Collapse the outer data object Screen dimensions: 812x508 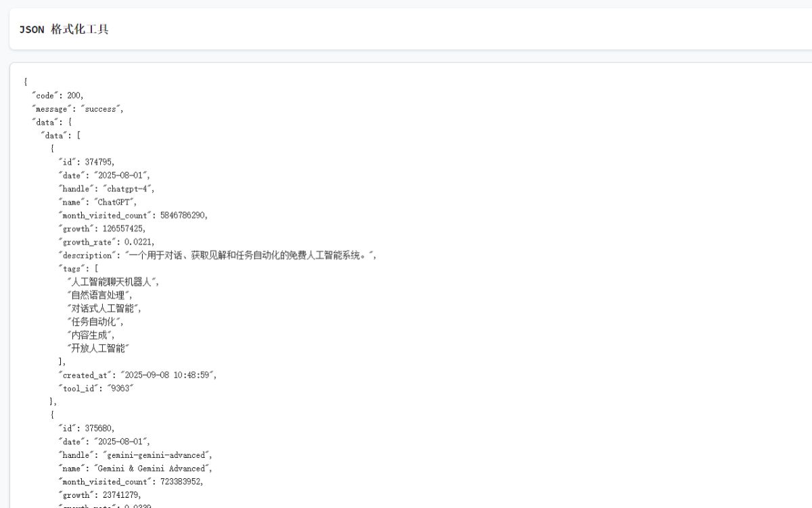tap(70, 122)
